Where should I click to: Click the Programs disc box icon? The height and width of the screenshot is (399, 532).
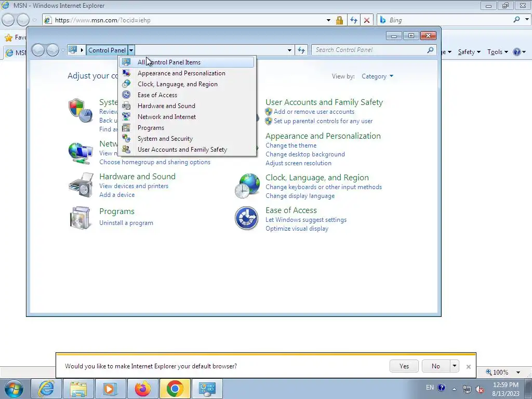click(80, 218)
